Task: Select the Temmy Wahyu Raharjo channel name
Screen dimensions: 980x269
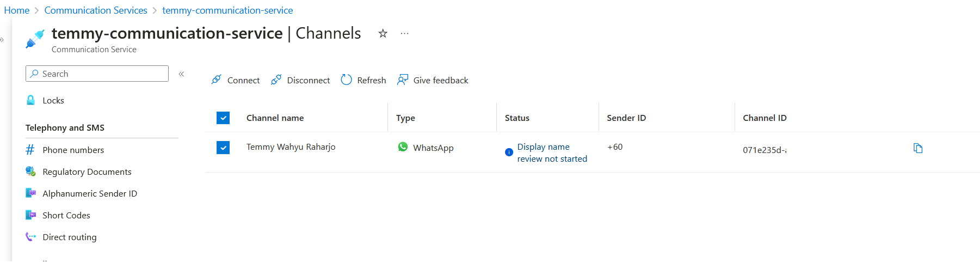Action: coord(291,147)
